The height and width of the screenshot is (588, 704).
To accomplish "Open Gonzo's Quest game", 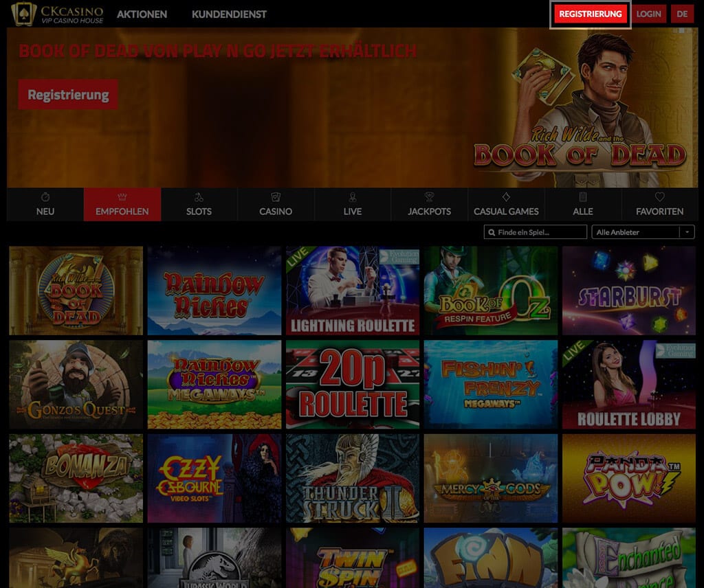I will click(76, 385).
